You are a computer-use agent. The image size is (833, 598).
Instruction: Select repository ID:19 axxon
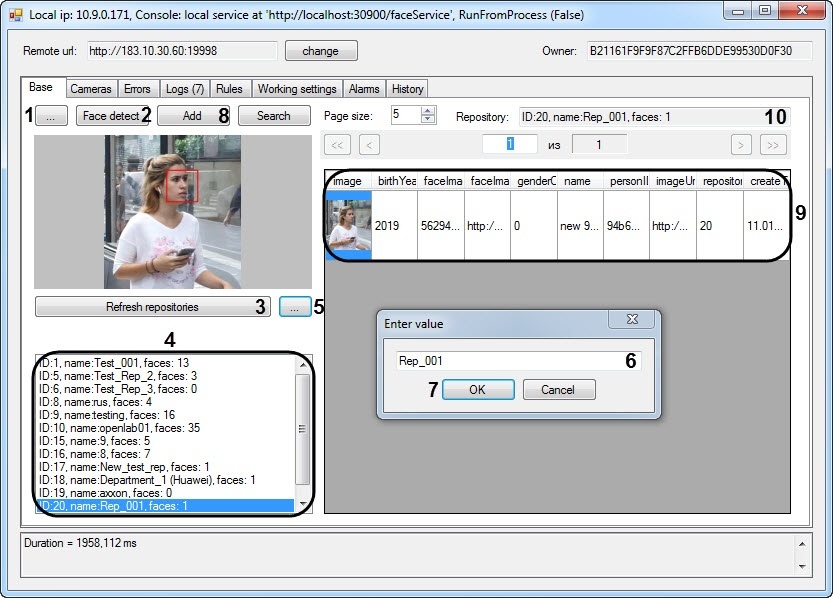click(x=165, y=493)
